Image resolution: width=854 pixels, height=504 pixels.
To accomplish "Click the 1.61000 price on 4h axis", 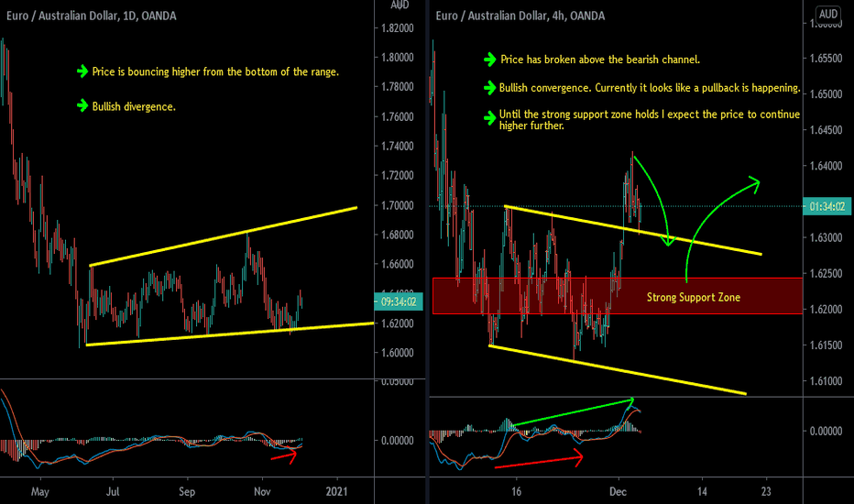I will pyautogui.click(x=826, y=381).
